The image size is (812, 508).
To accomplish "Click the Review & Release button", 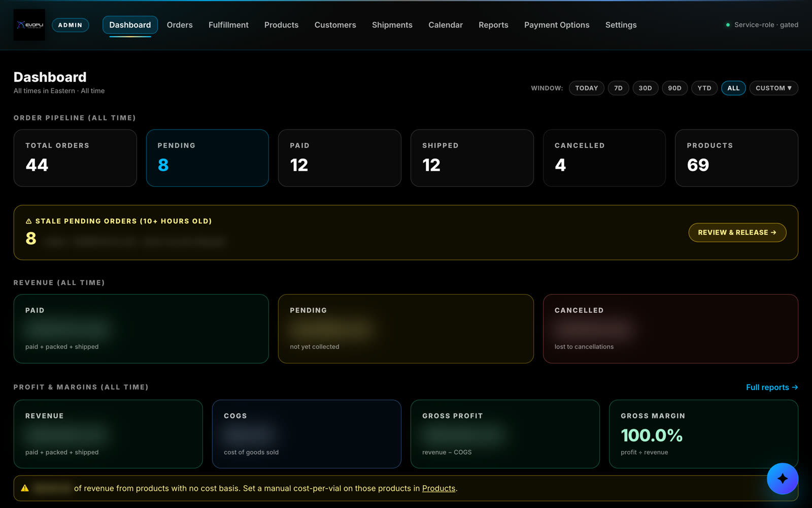I will 737,233.
